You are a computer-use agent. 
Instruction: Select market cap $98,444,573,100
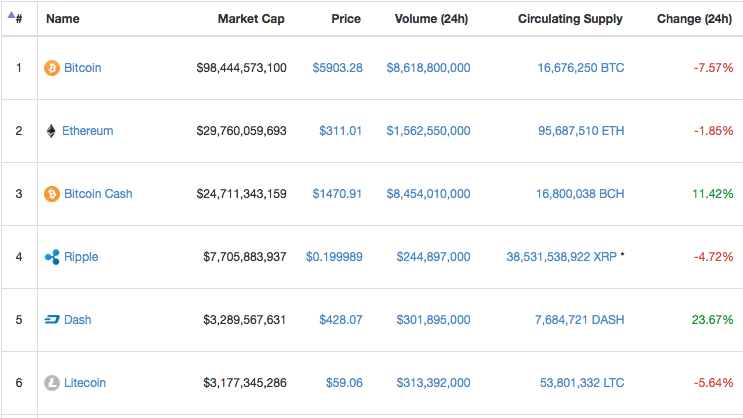242,68
